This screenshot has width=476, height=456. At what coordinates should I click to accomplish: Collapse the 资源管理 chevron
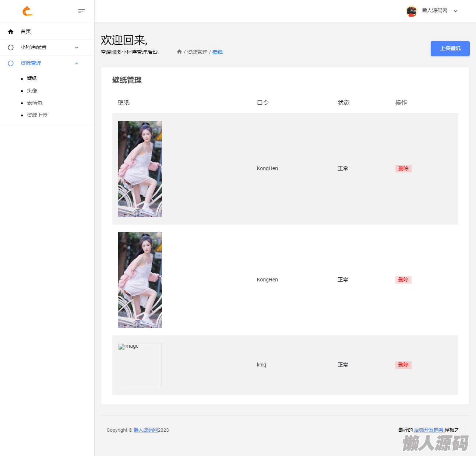[77, 63]
